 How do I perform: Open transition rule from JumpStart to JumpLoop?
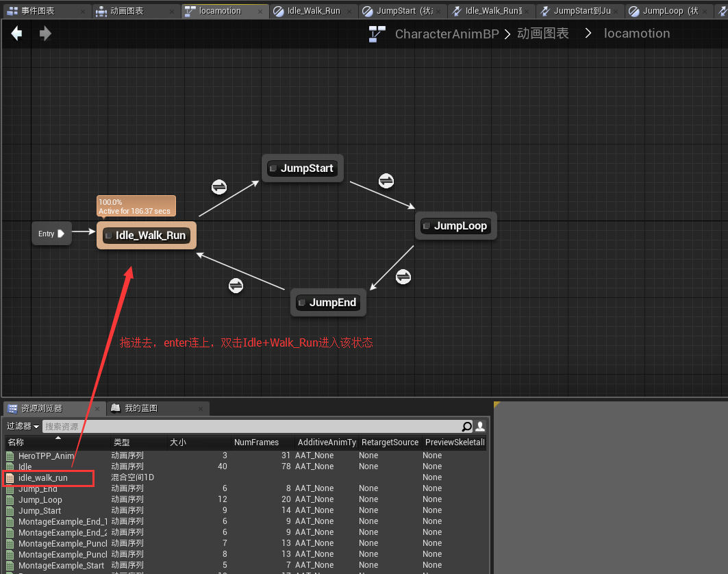click(386, 181)
